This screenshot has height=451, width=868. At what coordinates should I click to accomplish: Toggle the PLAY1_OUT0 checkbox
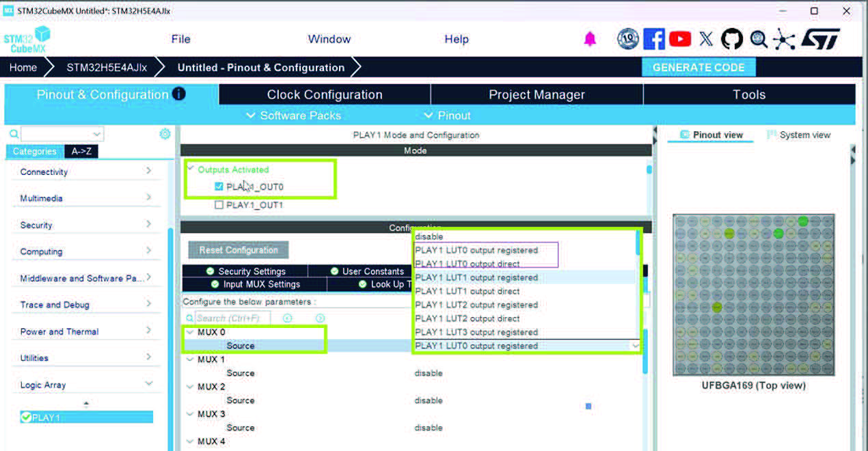(219, 186)
